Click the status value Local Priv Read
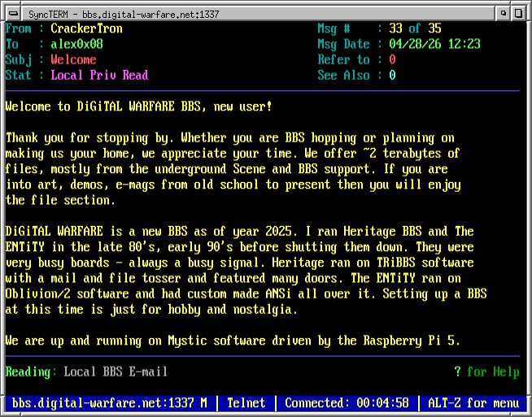The height and width of the screenshot is (417, 532). [x=99, y=76]
